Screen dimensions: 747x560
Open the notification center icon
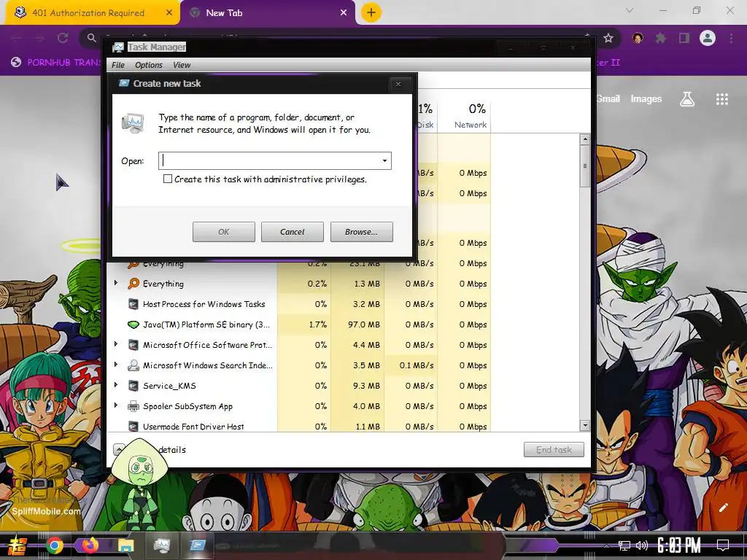point(723,545)
